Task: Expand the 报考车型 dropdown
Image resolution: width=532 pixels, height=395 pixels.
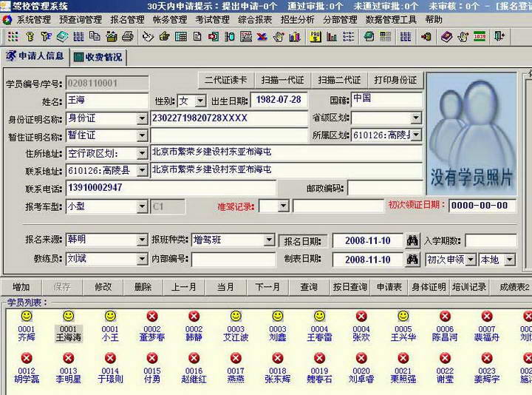Action: coord(142,206)
